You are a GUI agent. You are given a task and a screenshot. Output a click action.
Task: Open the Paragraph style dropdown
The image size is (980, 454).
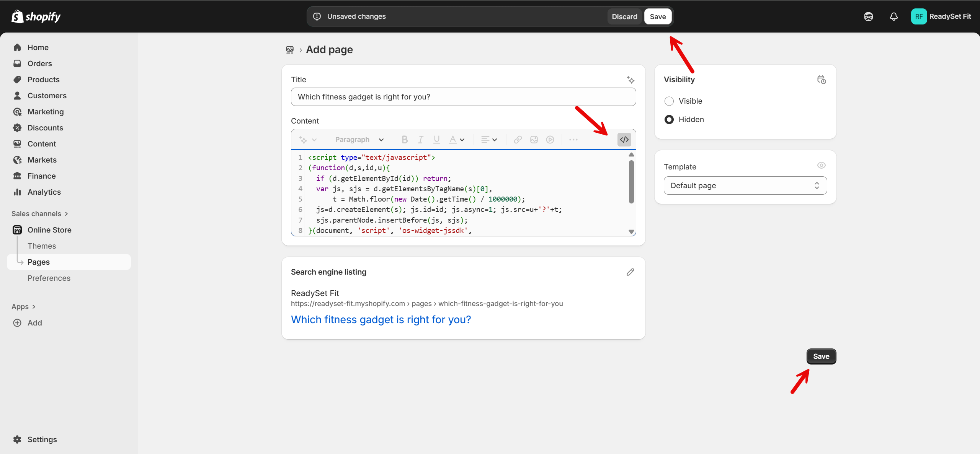(x=358, y=139)
